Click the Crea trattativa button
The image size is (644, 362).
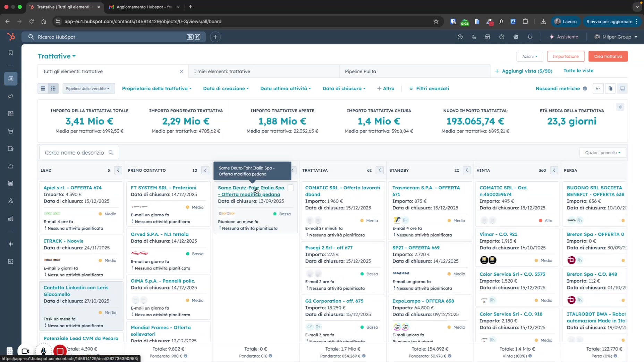tap(608, 56)
